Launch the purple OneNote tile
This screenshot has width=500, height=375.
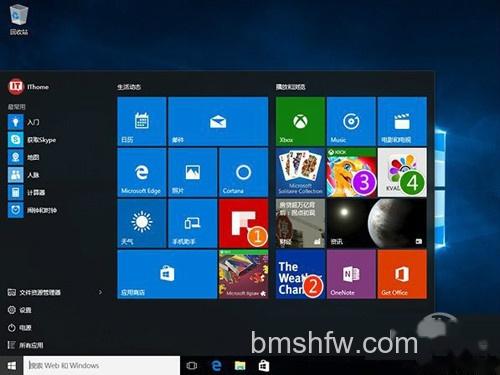pos(351,274)
